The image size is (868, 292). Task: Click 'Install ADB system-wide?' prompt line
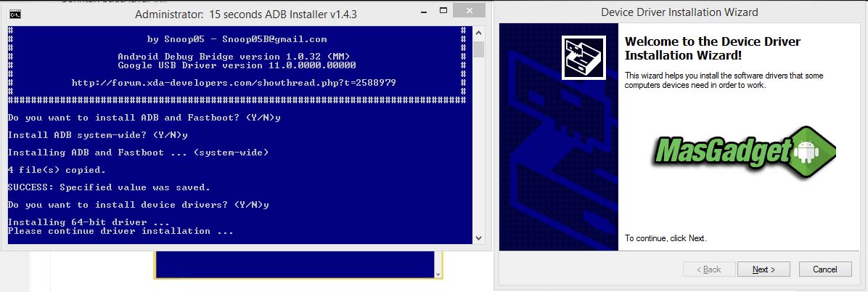click(x=98, y=134)
